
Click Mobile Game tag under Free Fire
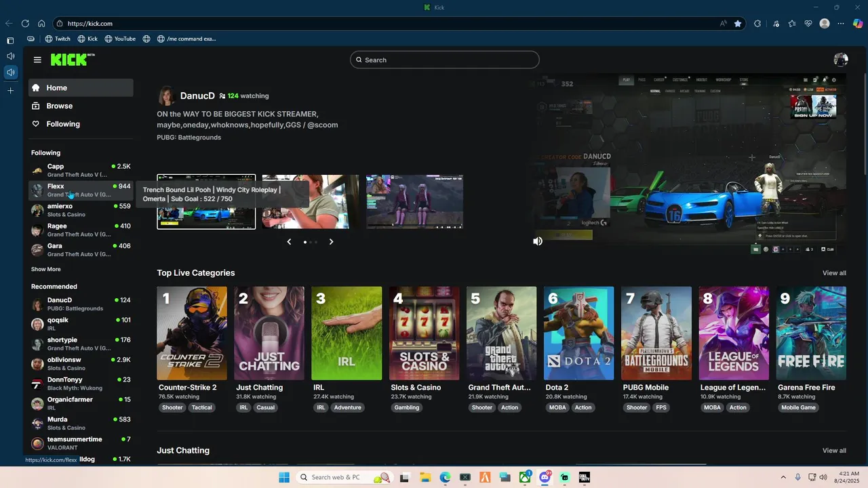coord(798,407)
